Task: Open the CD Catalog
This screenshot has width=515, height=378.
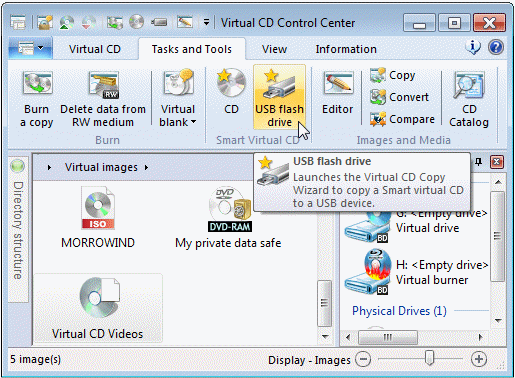Action: click(x=469, y=99)
